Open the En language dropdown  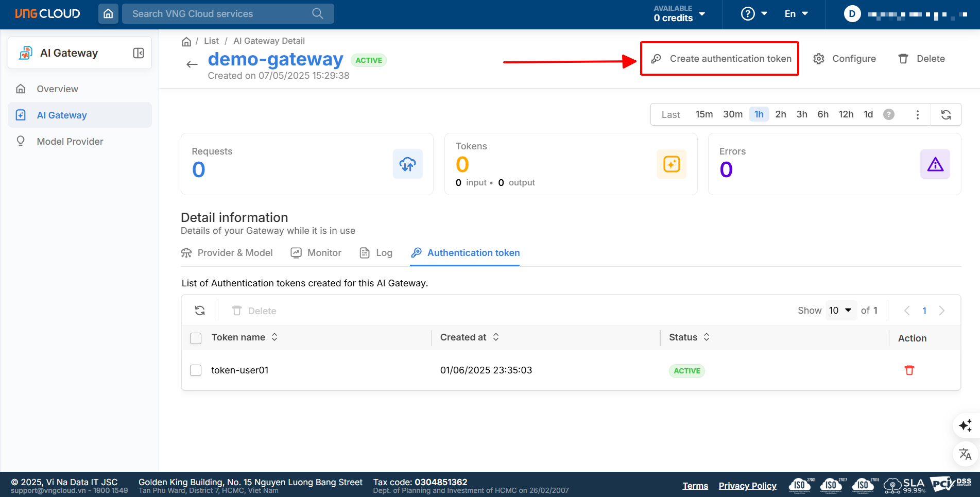[796, 14]
